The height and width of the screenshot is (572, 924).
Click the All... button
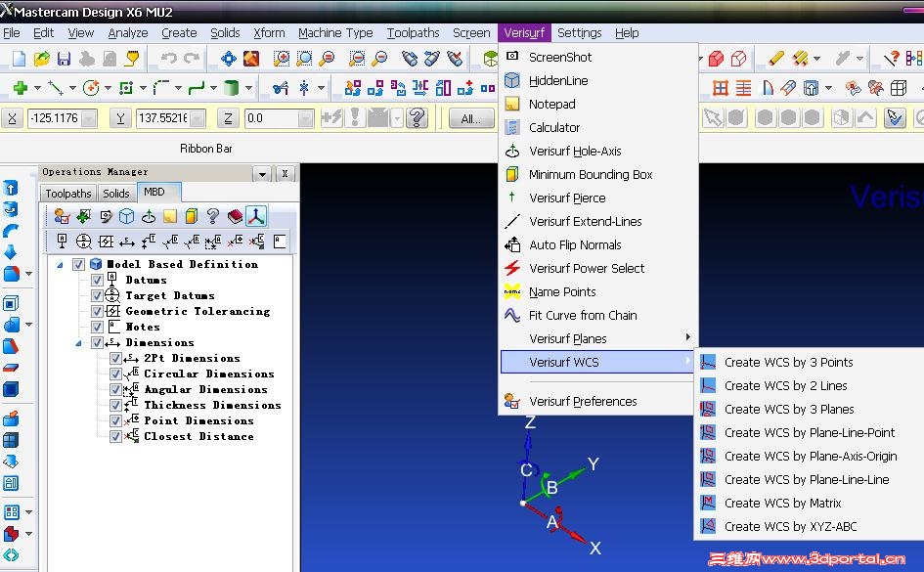(x=470, y=118)
